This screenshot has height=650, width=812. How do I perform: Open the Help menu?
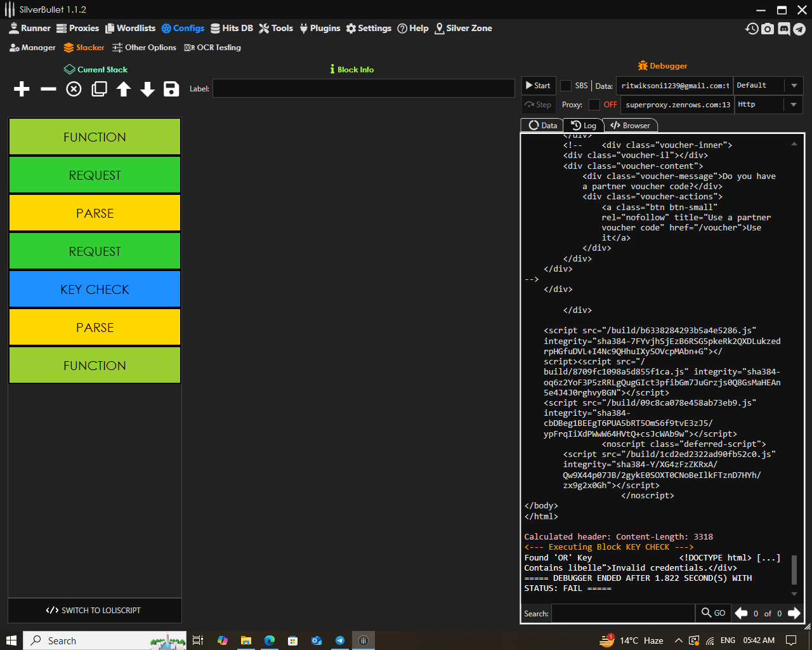tap(413, 28)
